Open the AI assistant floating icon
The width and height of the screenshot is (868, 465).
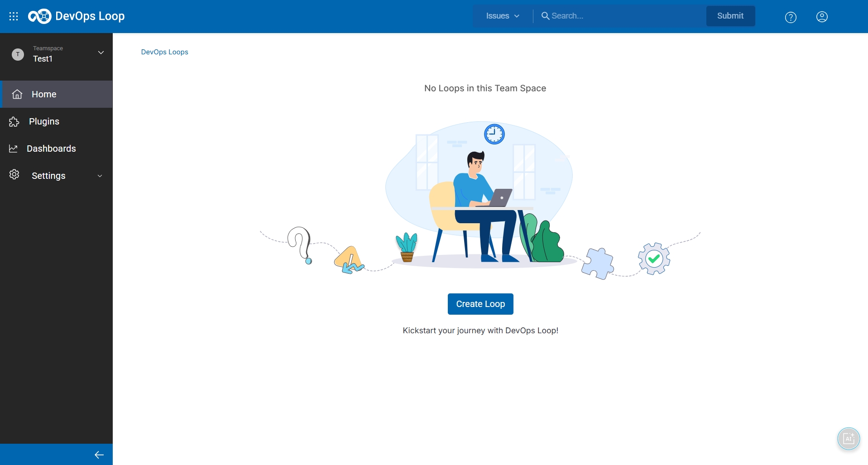click(849, 438)
